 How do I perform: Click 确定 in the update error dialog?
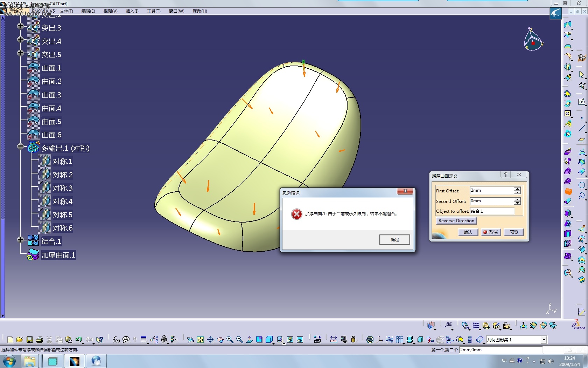coord(394,240)
